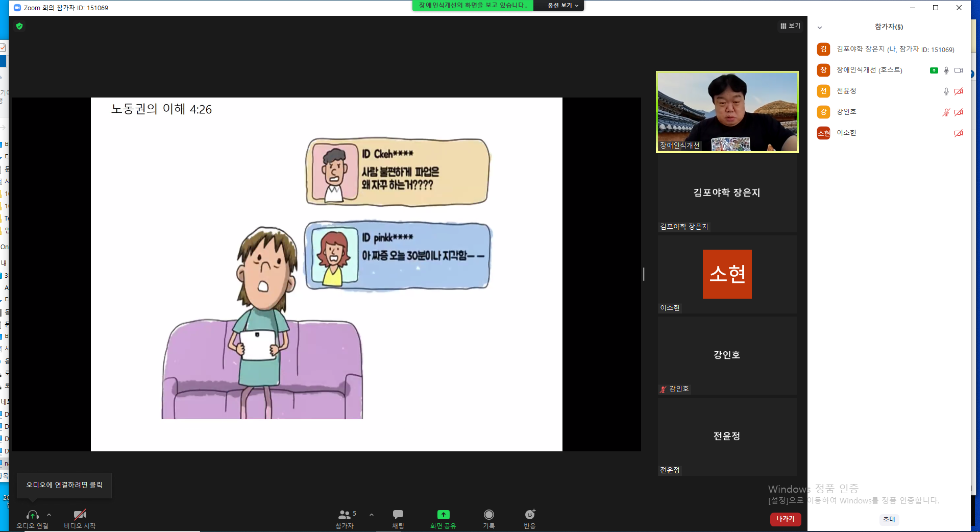This screenshot has height=532, width=980.
Task: Select the 이소현 video tile with 소현
Action: [727, 274]
